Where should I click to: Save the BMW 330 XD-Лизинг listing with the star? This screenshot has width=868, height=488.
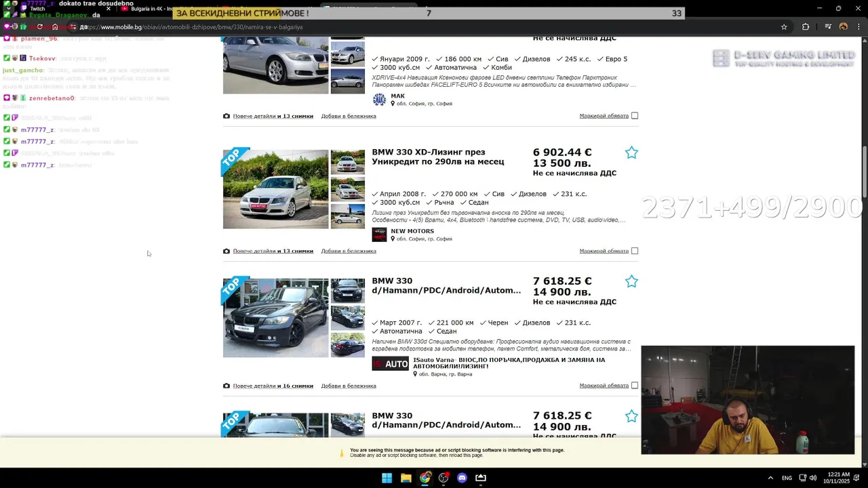pos(631,152)
